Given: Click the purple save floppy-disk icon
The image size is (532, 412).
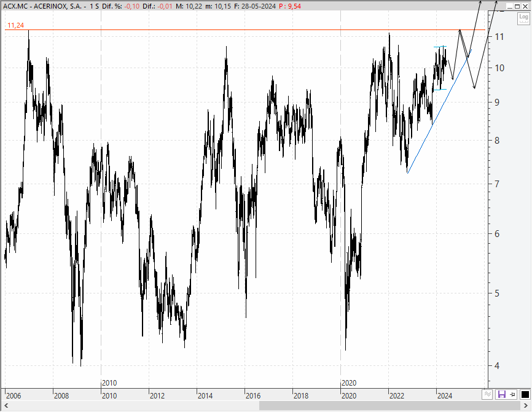Looking at the screenshot, I should [x=501, y=394].
